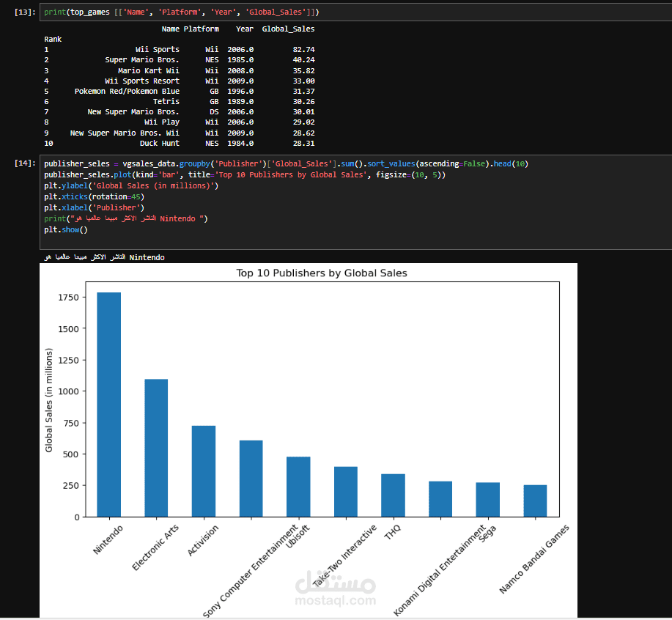Click the Namco Bandai Games bar
Viewport: 672px width, 620px height.
click(535, 501)
